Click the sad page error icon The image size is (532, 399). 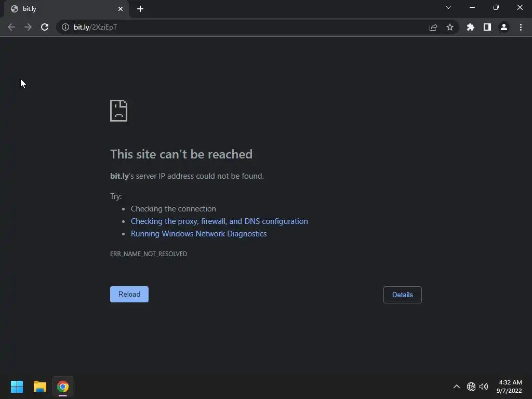tap(119, 111)
